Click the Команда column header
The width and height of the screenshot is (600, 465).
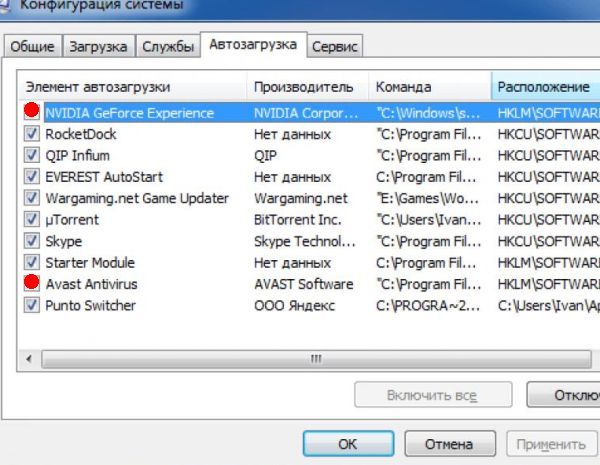pos(430,87)
